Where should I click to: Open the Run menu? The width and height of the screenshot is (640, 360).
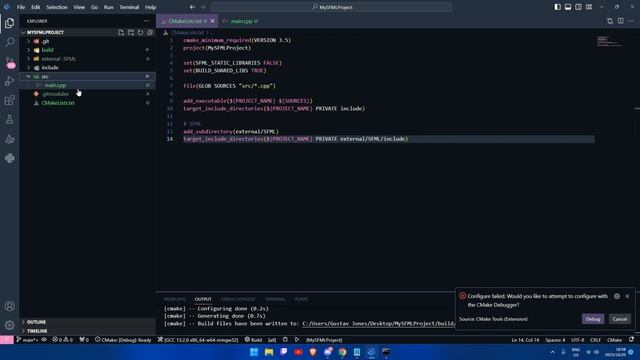click(109, 7)
